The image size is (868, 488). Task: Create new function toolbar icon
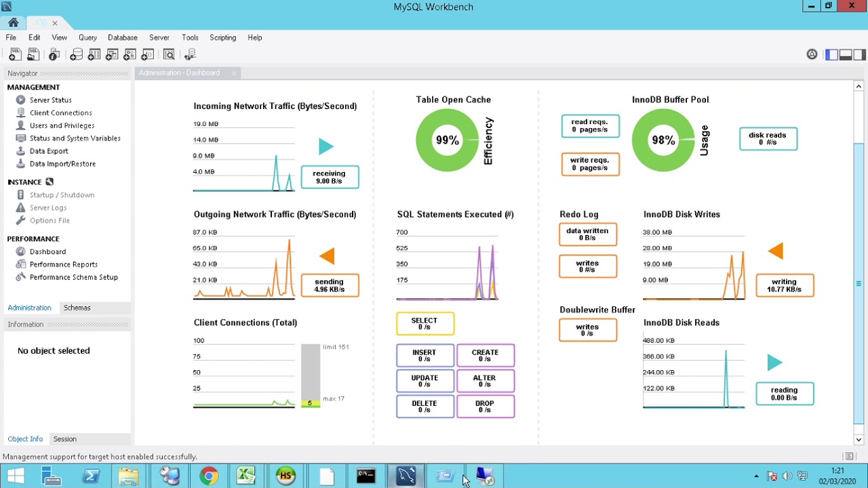tap(147, 55)
